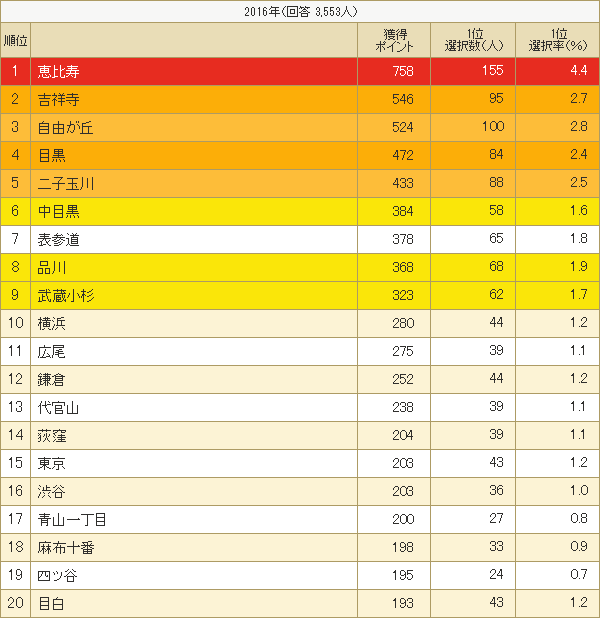Click the 1位選択数(人) column header
The image size is (600, 618).
(x=474, y=40)
